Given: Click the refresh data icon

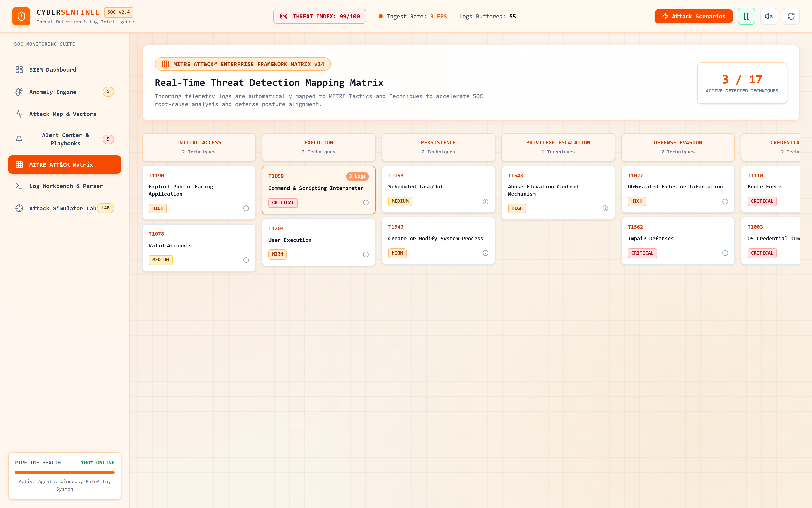Looking at the screenshot, I should [791, 16].
